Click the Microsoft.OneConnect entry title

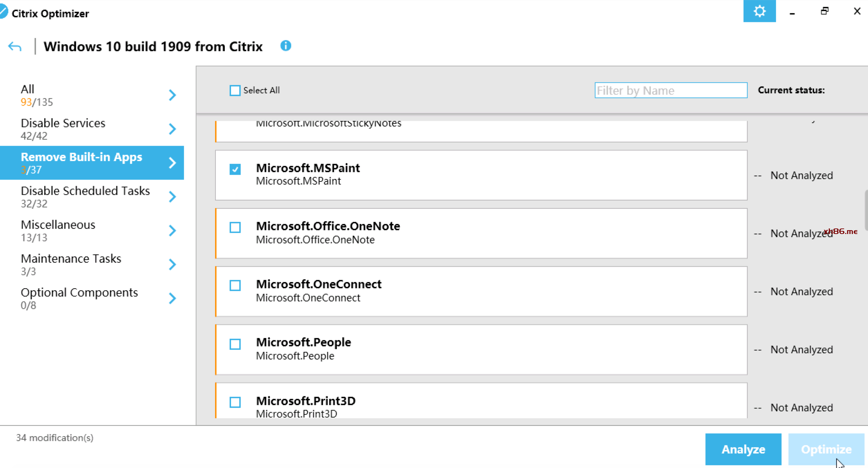point(318,284)
